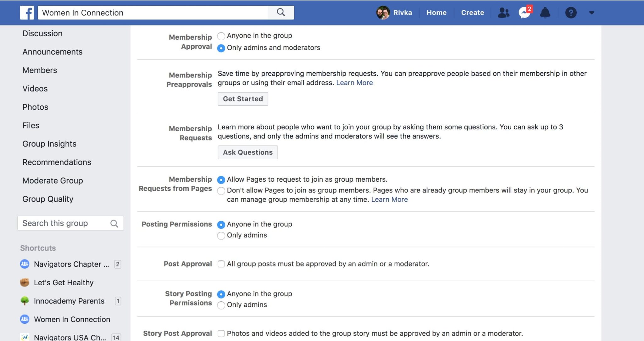Click the Let's Get Healthy fist icon
This screenshot has height=341, width=644.
point(25,282)
